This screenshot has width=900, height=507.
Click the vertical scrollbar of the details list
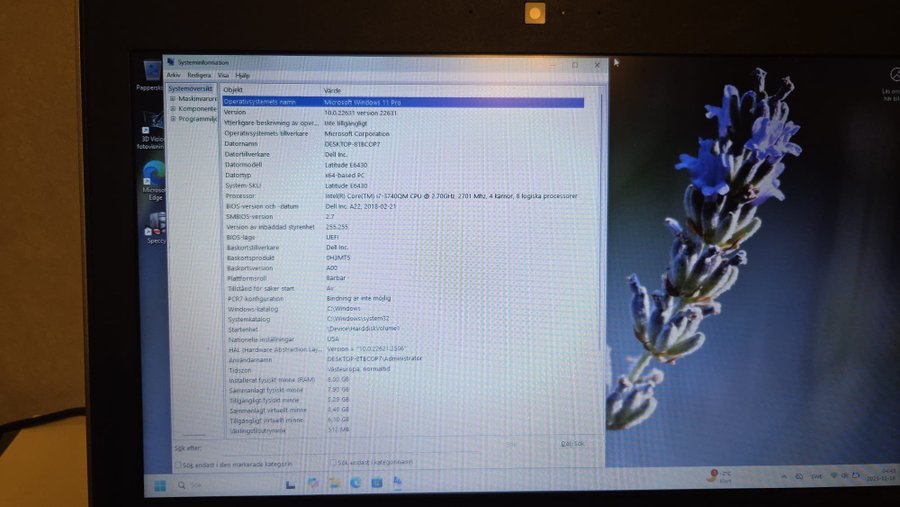(601, 250)
